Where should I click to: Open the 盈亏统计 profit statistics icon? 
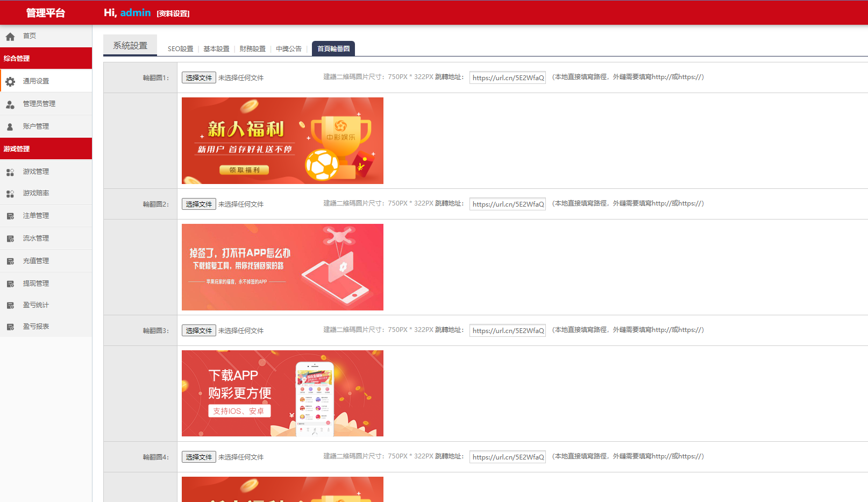[x=10, y=305]
